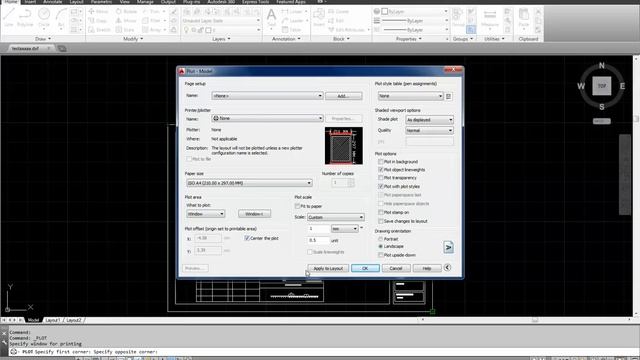Enable Plot transparency checkbox

point(380,178)
